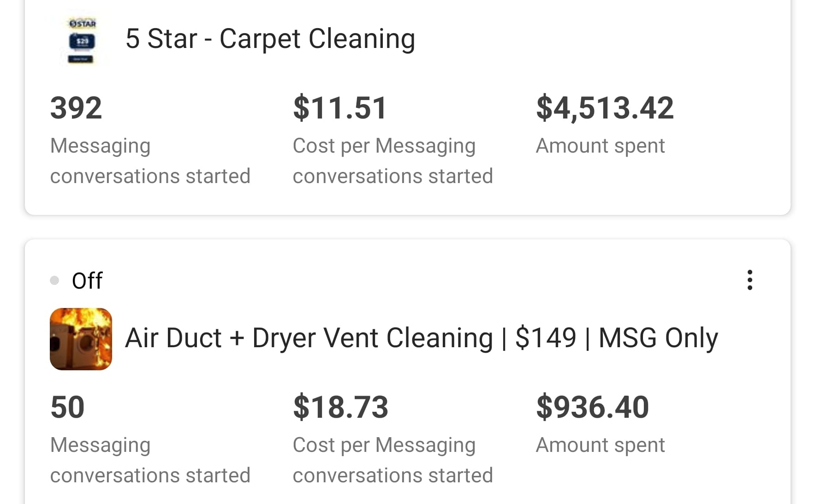Select Amount spent label under $4,513.42
Image resolution: width=815 pixels, height=504 pixels.
[x=600, y=146]
